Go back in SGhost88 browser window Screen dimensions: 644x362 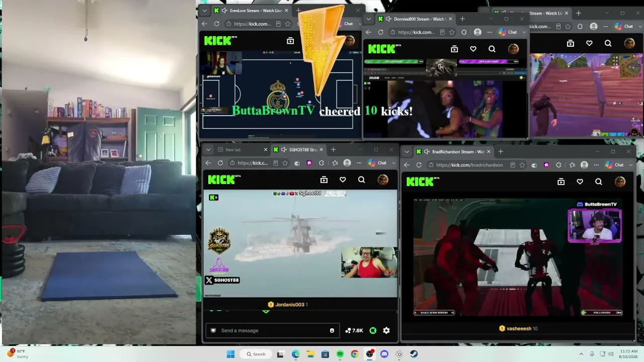point(208,163)
